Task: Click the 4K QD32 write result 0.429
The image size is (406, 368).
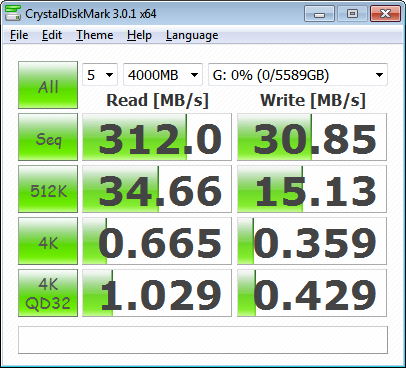Action: pos(312,293)
